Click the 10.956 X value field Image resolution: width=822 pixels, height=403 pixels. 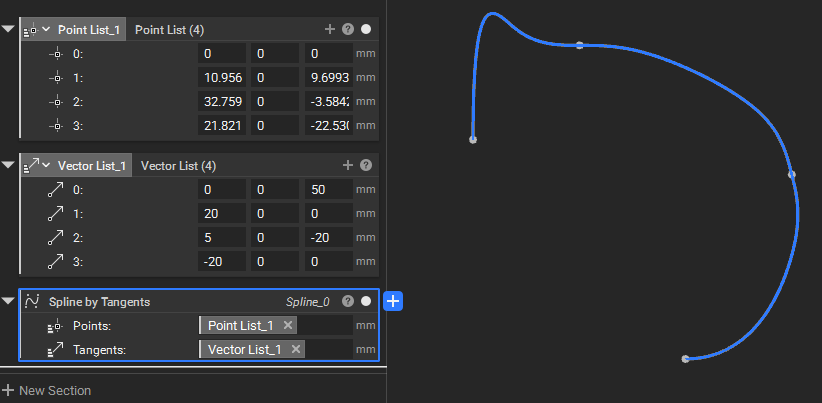coord(221,77)
